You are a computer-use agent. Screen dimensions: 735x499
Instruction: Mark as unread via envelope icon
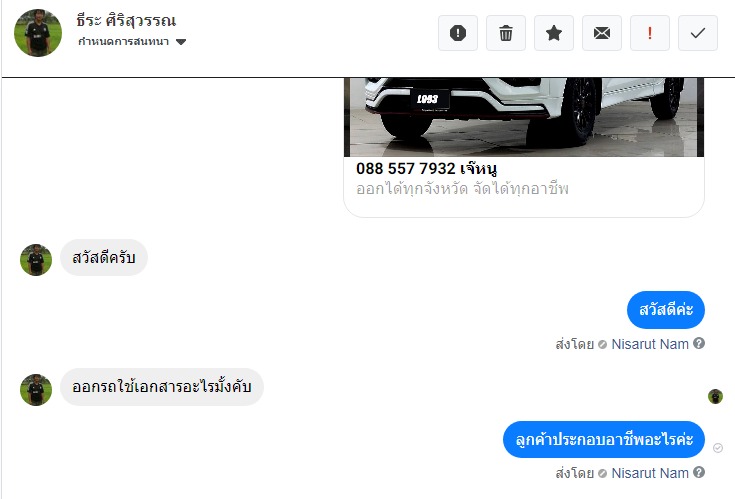[602, 33]
